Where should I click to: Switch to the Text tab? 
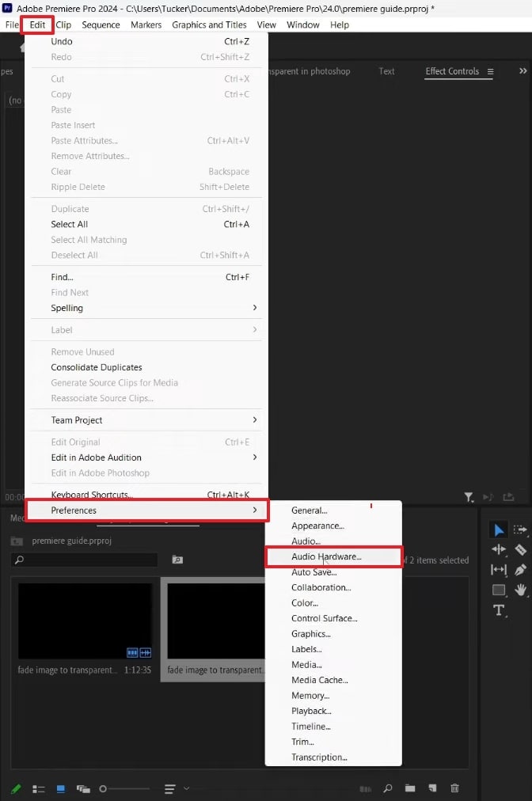click(386, 71)
